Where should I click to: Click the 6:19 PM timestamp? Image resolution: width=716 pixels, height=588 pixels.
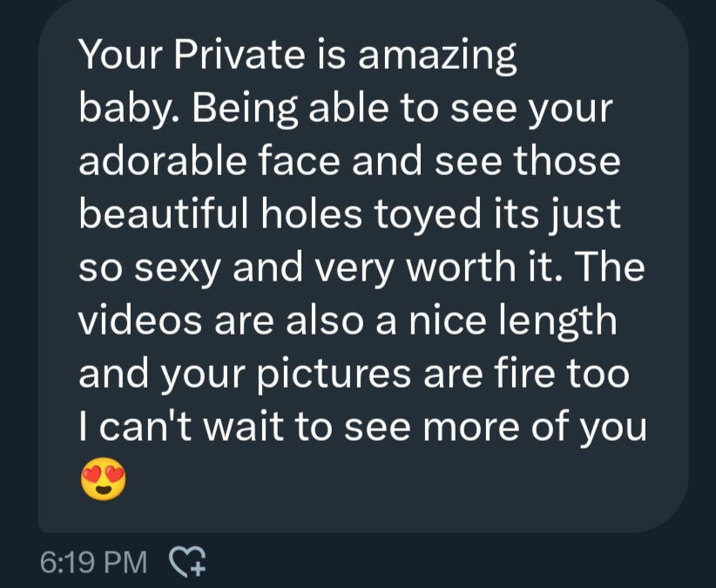(94, 562)
